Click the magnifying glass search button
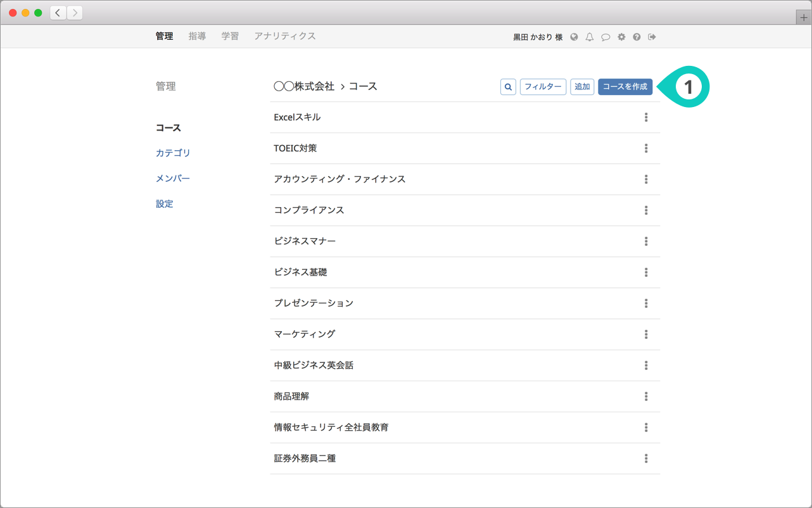 point(508,87)
